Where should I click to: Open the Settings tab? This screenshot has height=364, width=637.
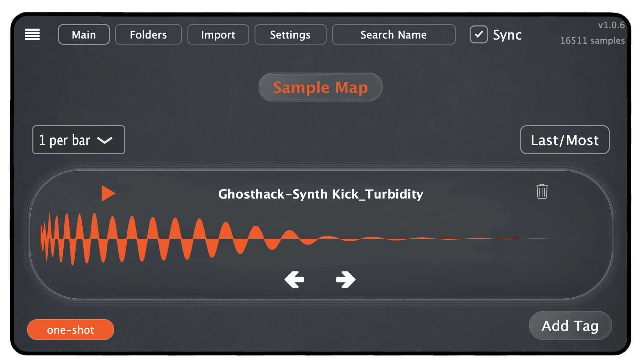click(x=290, y=34)
